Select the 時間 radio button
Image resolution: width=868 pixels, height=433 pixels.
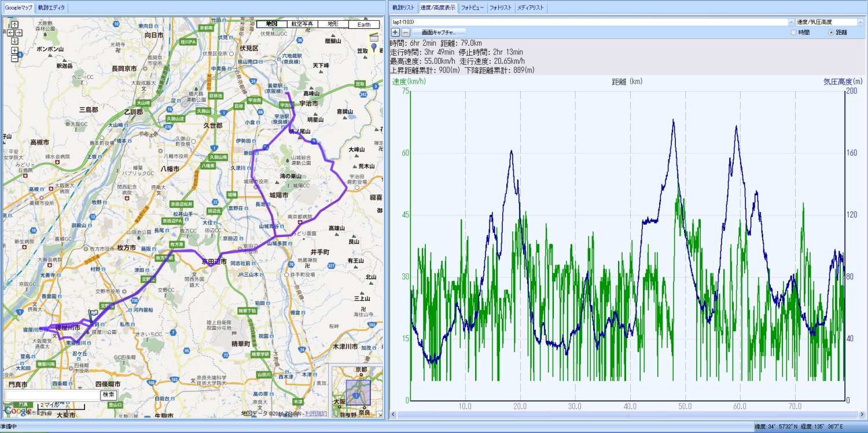[x=793, y=32]
